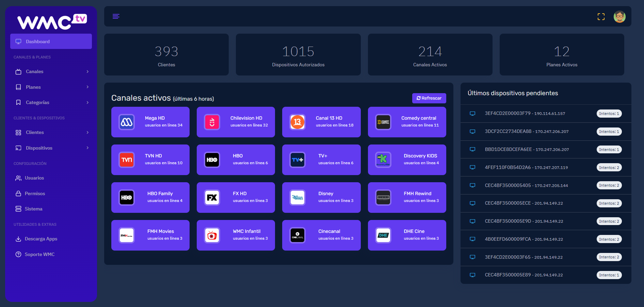
Task: Open Soporte WMC in the sidebar
Action: pos(51,254)
